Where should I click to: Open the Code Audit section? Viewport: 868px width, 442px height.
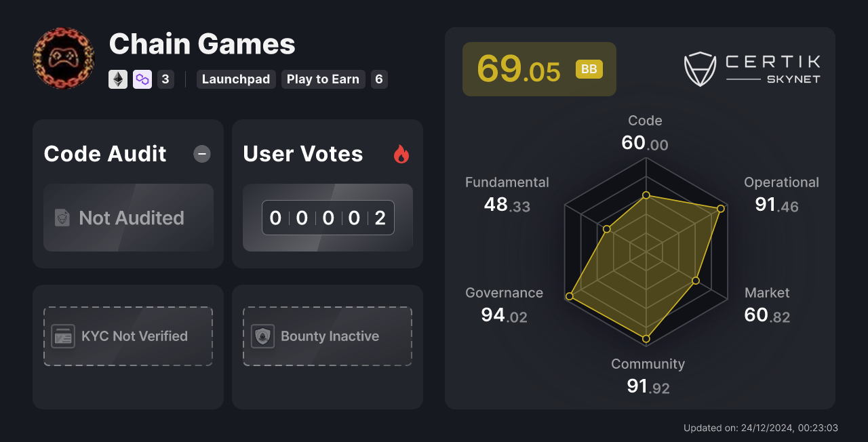point(104,154)
